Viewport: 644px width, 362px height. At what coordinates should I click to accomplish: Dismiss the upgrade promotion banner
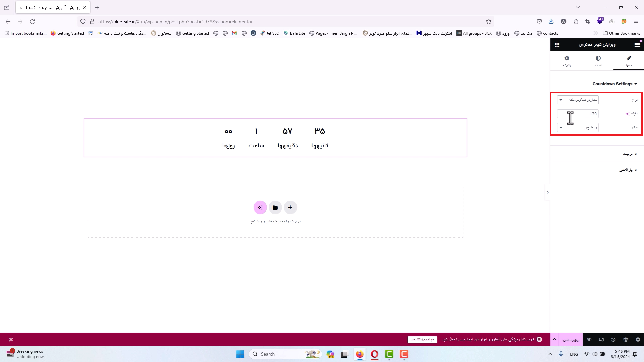tap(11, 340)
